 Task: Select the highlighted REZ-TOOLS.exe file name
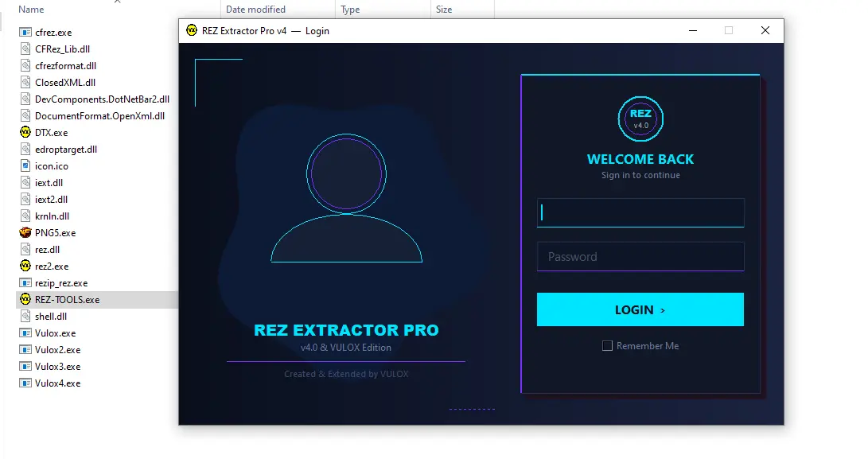point(68,300)
